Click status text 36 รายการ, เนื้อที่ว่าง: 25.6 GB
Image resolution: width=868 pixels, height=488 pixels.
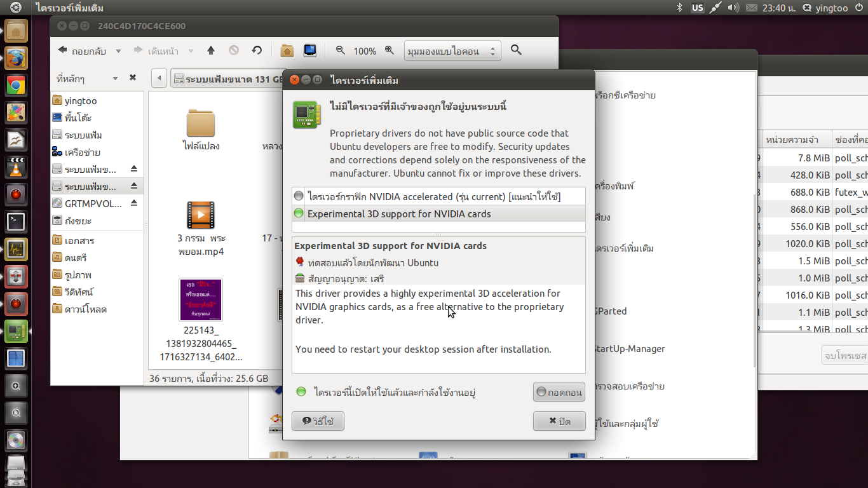coord(209,378)
